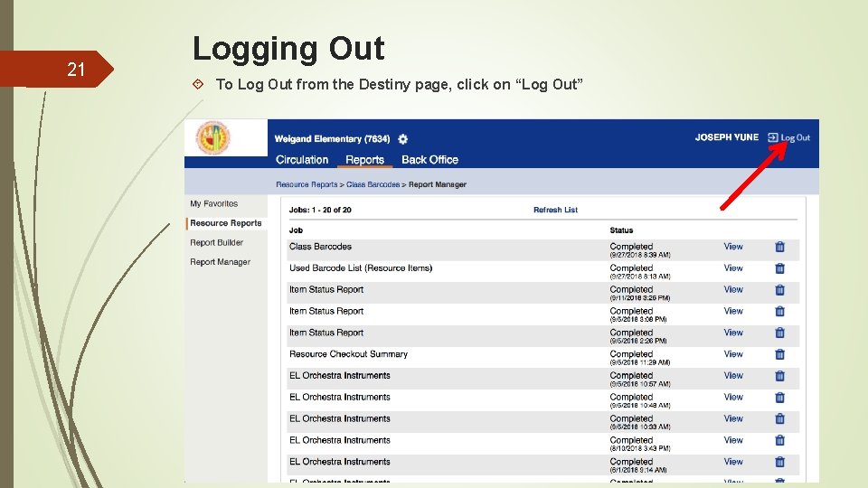View Item Status Report from 9/11/2018
This screenshot has width=868, height=488.
[x=733, y=290]
